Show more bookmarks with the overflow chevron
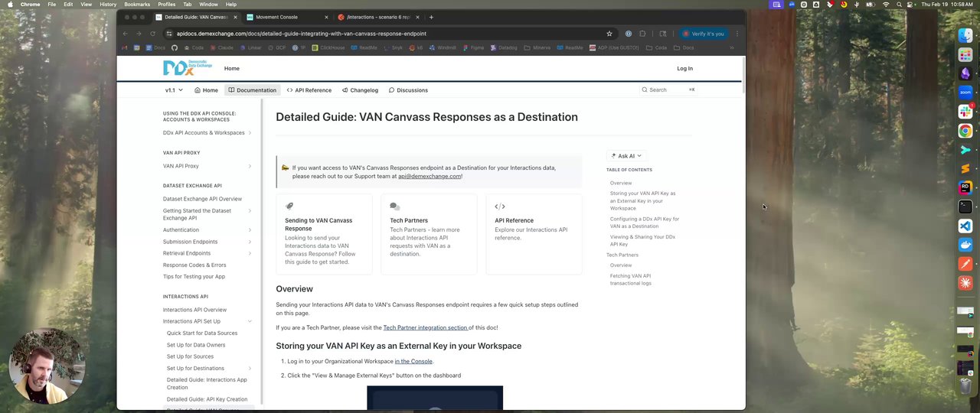 click(731, 47)
